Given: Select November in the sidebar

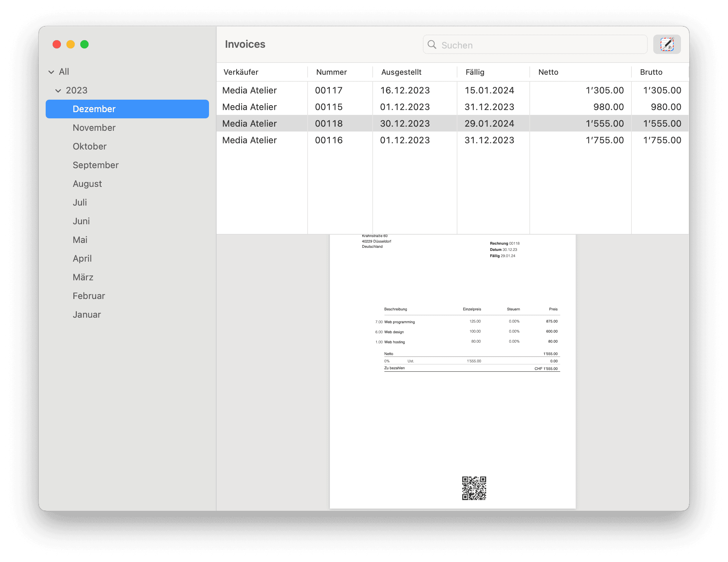Looking at the screenshot, I should coord(94,127).
